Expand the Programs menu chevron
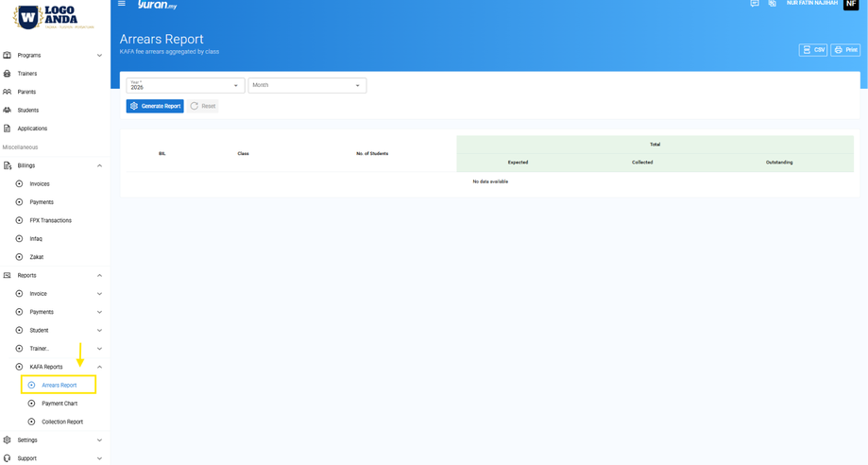 pyautogui.click(x=99, y=56)
